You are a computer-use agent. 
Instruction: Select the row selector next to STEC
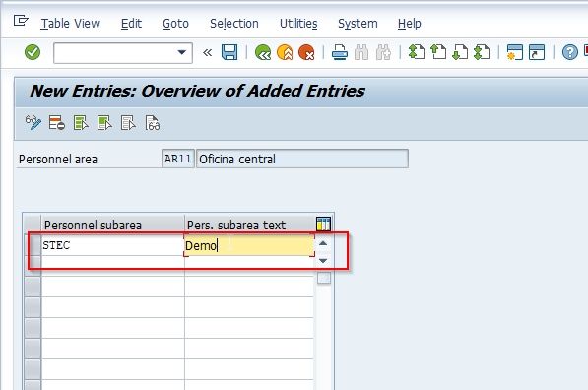[33, 245]
